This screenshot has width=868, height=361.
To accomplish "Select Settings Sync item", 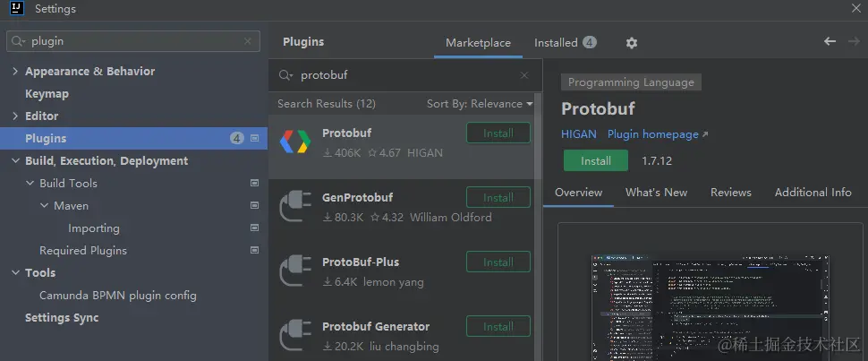I will tap(62, 318).
